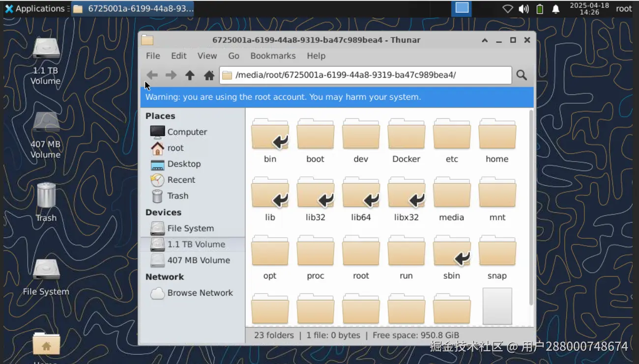This screenshot has height=364, width=639.
Task: Click the status bar folder count text
Action: click(274, 335)
